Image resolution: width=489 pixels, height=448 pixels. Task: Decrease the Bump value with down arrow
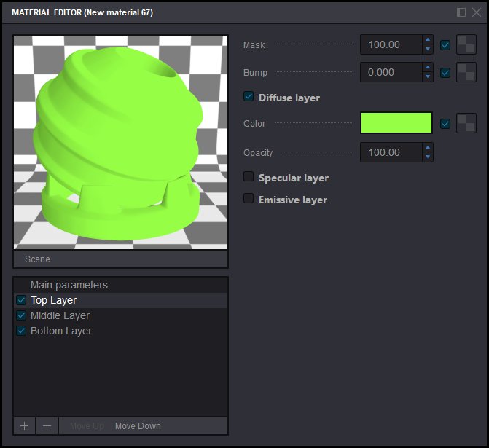428,77
